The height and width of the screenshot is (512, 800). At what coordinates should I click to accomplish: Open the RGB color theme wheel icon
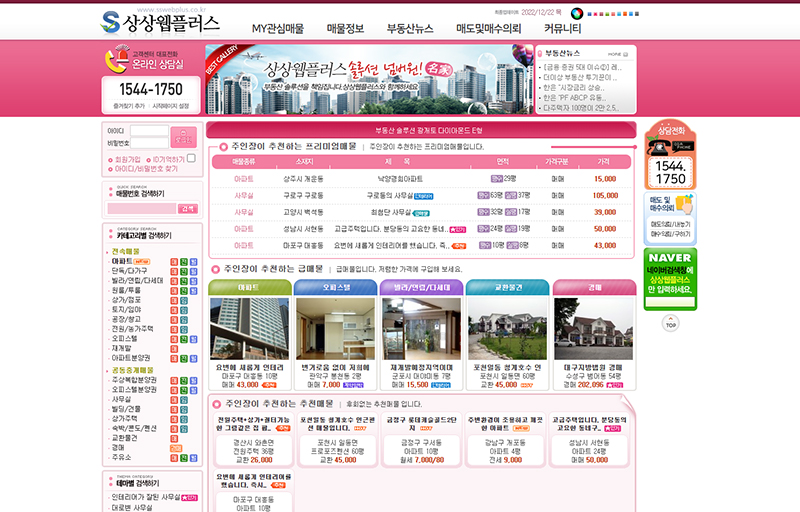click(577, 14)
